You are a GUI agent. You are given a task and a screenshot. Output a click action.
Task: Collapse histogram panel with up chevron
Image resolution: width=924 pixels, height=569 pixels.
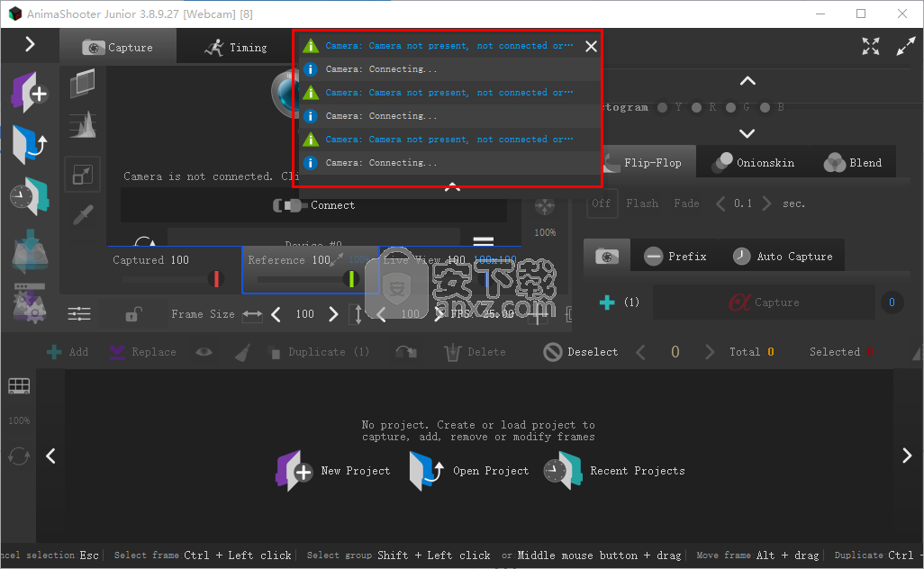pyautogui.click(x=747, y=81)
